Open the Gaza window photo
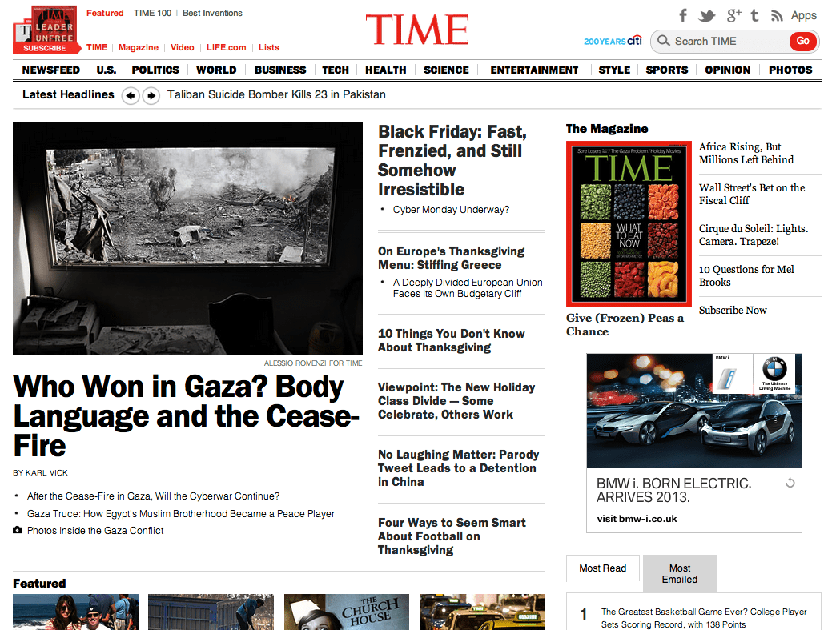Image resolution: width=840 pixels, height=630 pixels. [x=188, y=238]
